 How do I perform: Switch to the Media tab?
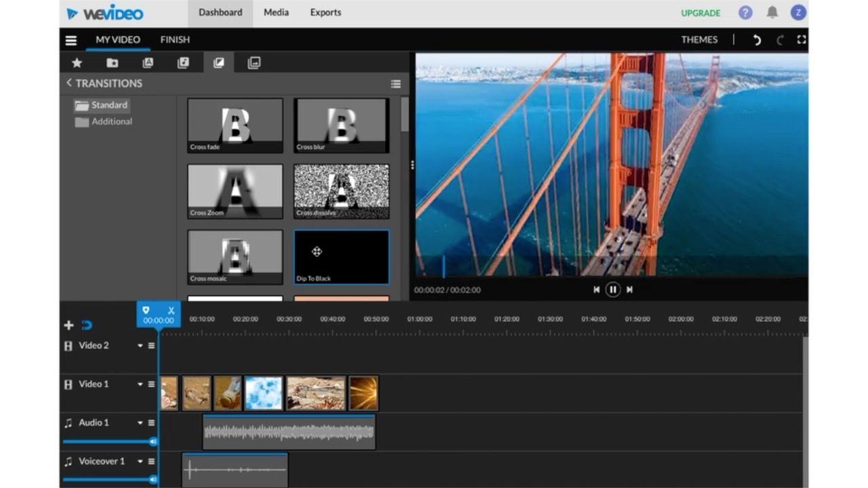click(x=276, y=12)
